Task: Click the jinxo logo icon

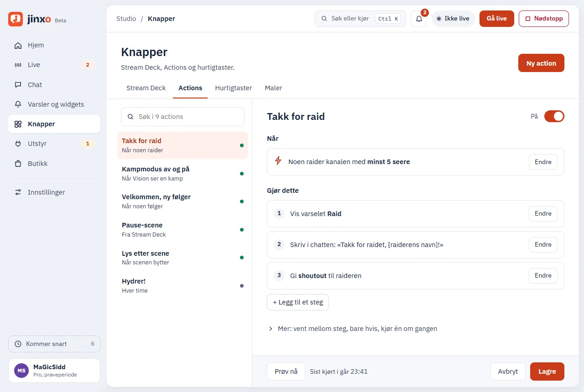Action: [x=16, y=19]
